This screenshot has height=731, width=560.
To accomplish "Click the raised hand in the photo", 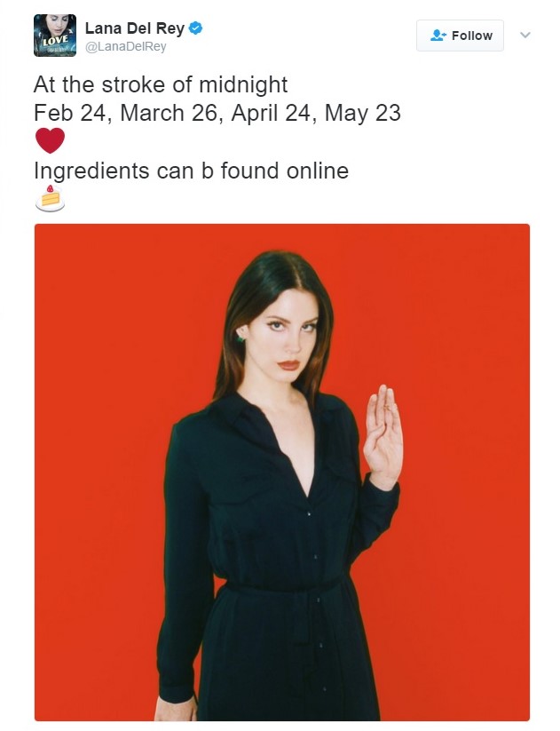I will tap(383, 436).
